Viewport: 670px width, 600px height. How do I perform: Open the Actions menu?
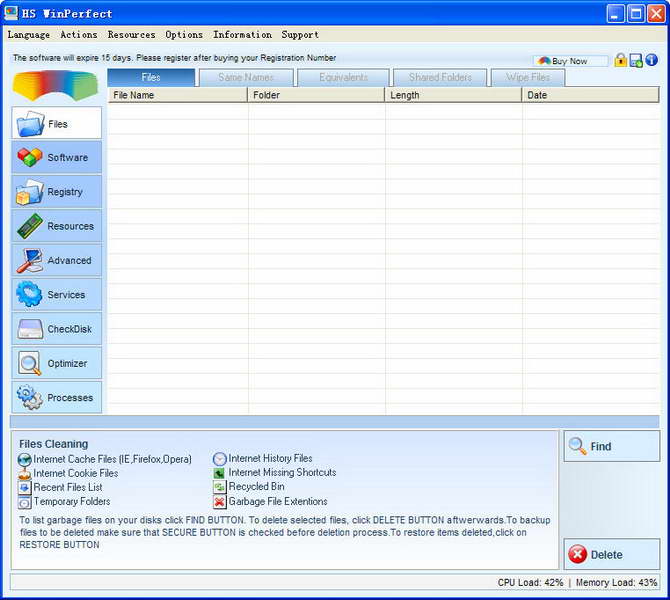pyautogui.click(x=79, y=35)
